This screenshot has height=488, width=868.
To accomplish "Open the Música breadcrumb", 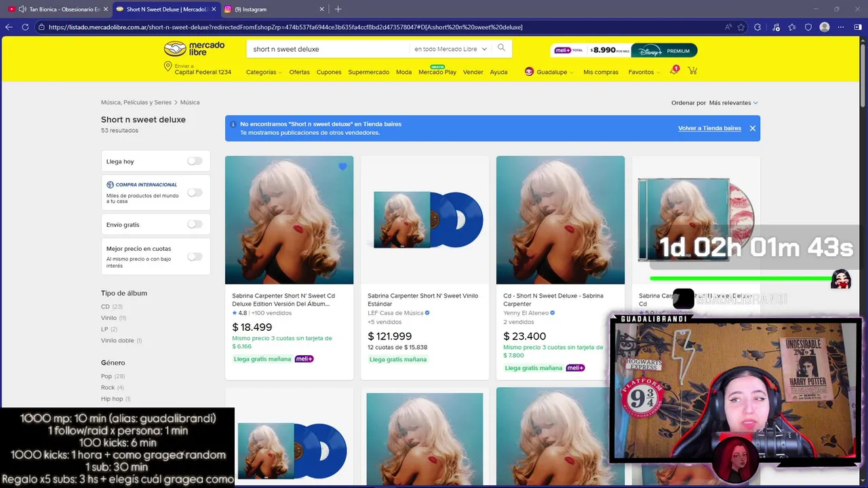I will pos(190,102).
